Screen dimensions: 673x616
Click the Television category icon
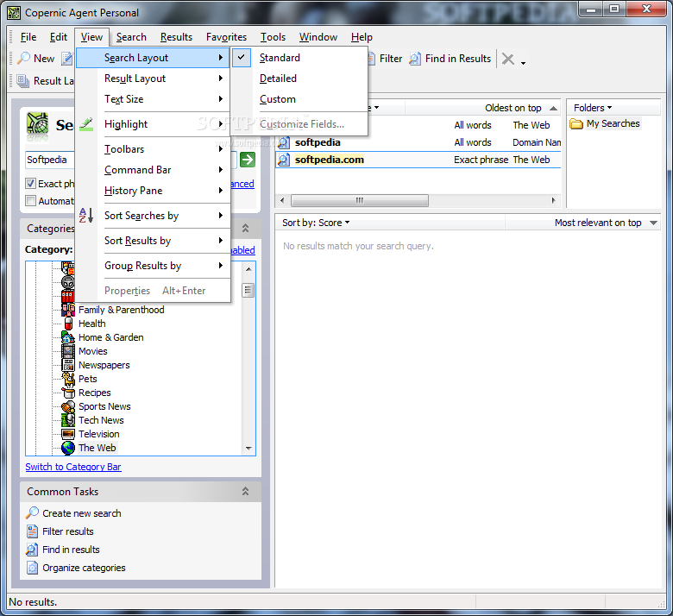[x=68, y=434]
